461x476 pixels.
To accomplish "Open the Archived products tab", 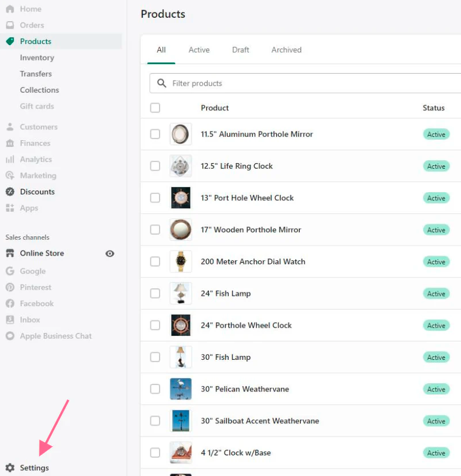I will [286, 50].
